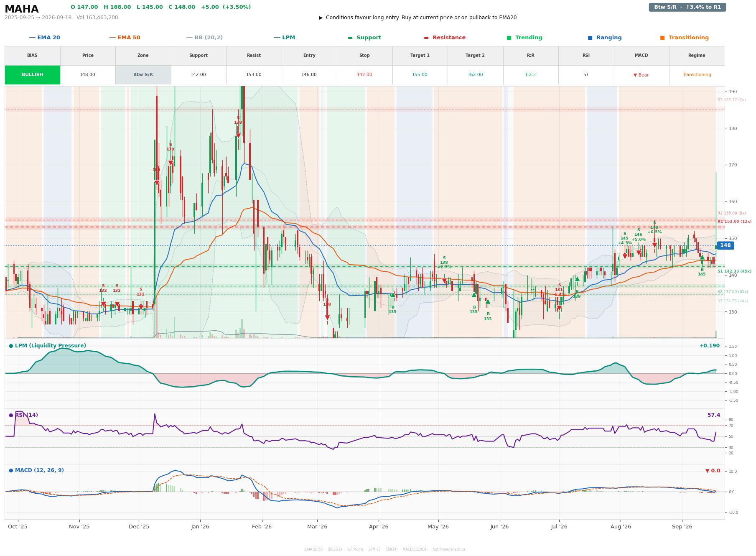Click the BIAS column header

point(32,56)
